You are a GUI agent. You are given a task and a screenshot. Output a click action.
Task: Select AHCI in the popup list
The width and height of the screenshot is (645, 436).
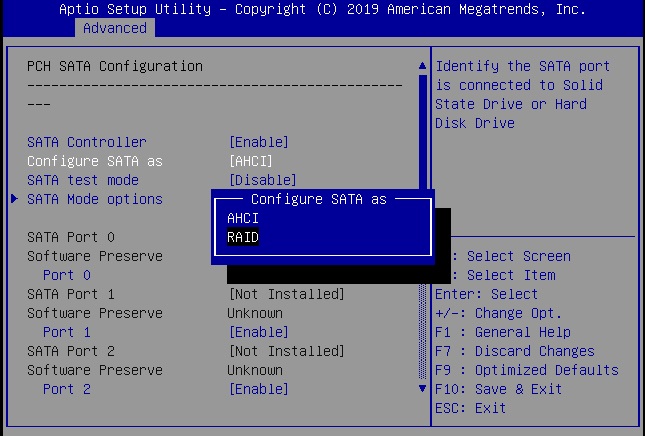pyautogui.click(x=243, y=218)
